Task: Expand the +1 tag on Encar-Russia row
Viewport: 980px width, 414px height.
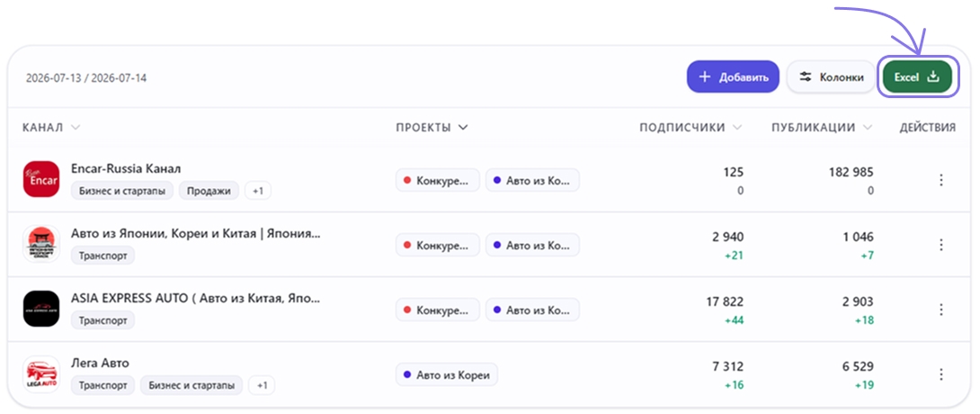Action: click(258, 191)
